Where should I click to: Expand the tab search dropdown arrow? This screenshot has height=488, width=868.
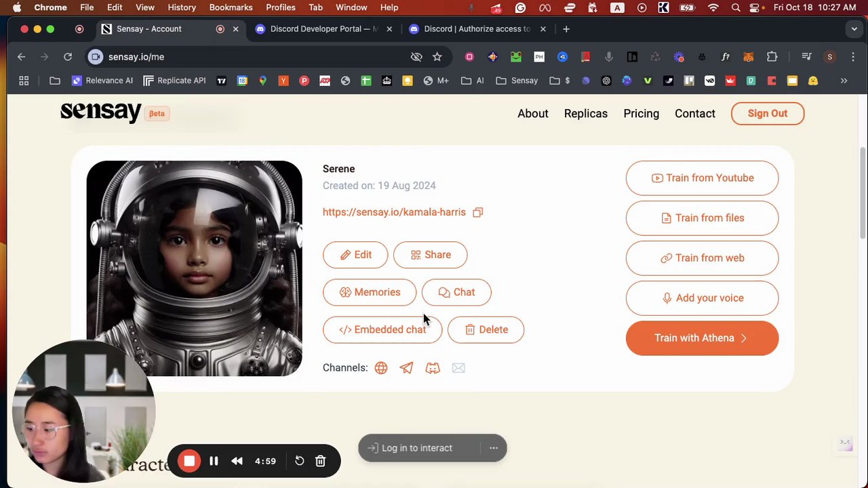pyautogui.click(x=854, y=29)
